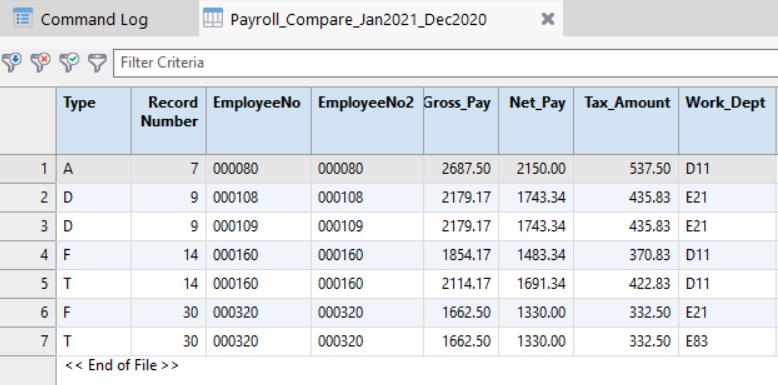The height and width of the screenshot is (385, 778).
Task: Select the Gross_Pay column header
Action: pos(461,121)
